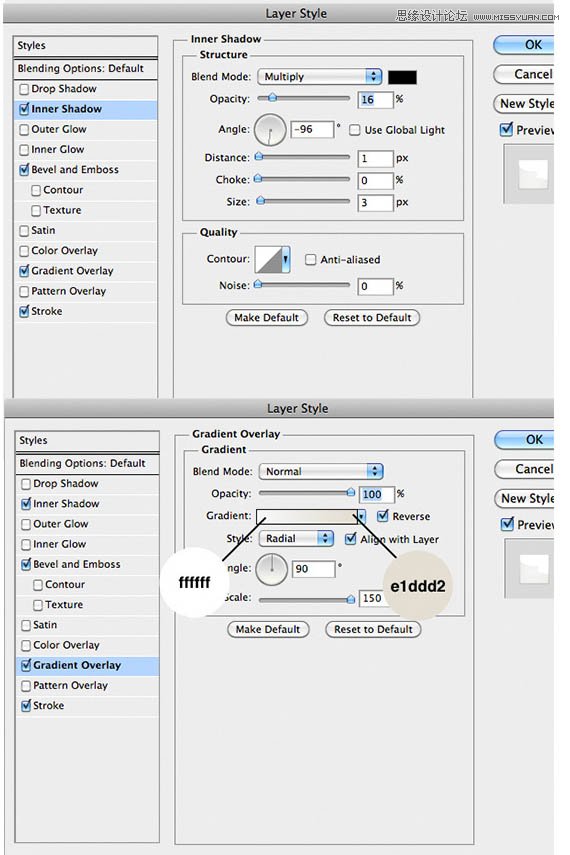Click Noise value field

pos(375,286)
